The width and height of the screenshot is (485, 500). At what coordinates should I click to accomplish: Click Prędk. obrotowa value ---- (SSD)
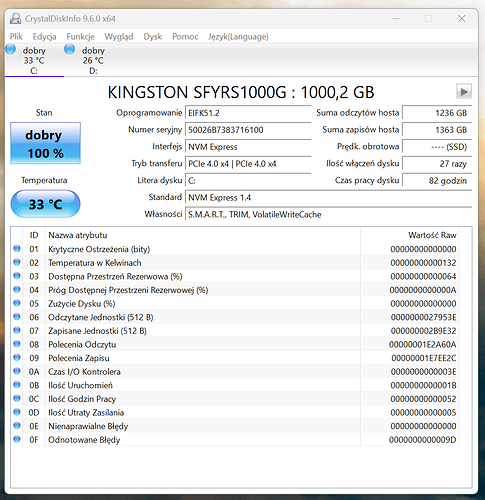coord(437,147)
